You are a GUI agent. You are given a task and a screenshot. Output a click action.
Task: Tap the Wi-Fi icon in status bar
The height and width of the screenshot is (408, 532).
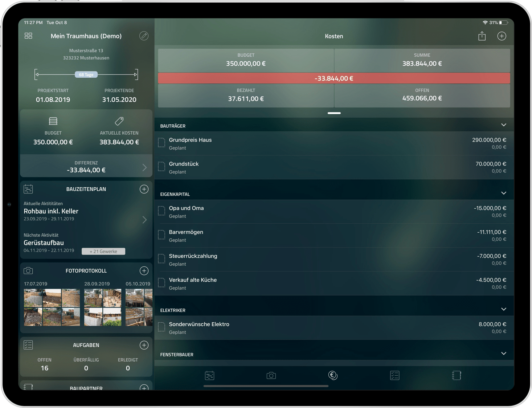[x=485, y=23]
